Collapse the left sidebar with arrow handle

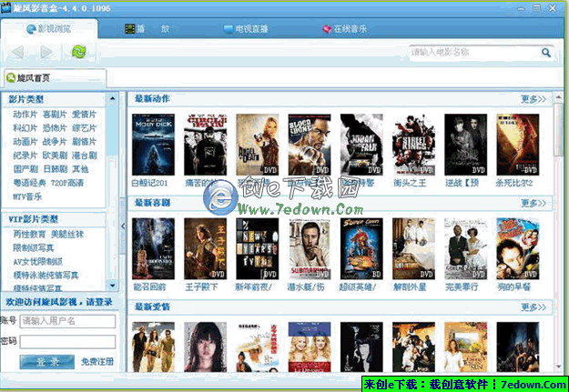pyautogui.click(x=123, y=226)
